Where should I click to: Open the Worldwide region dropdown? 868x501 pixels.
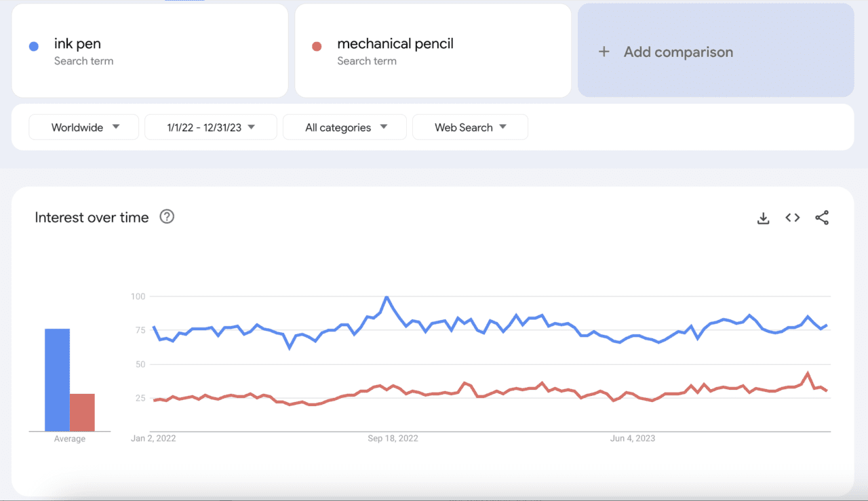[x=84, y=127]
